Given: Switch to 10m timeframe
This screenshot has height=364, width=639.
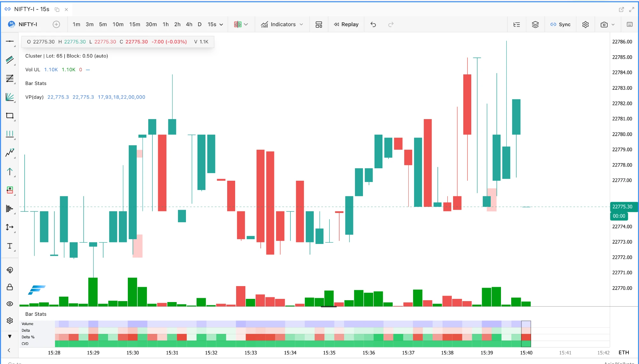Looking at the screenshot, I should coord(118,24).
